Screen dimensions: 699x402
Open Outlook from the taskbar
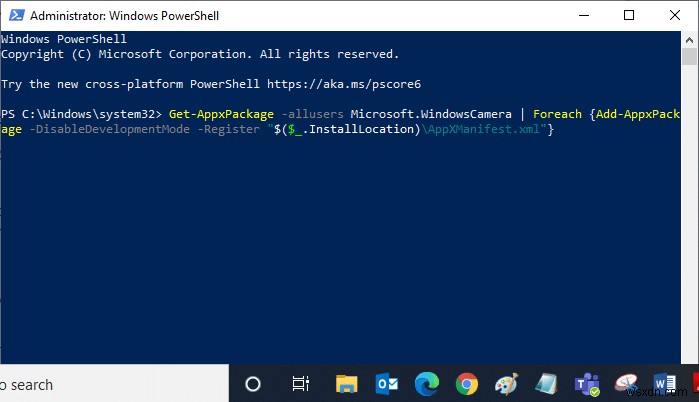387,384
